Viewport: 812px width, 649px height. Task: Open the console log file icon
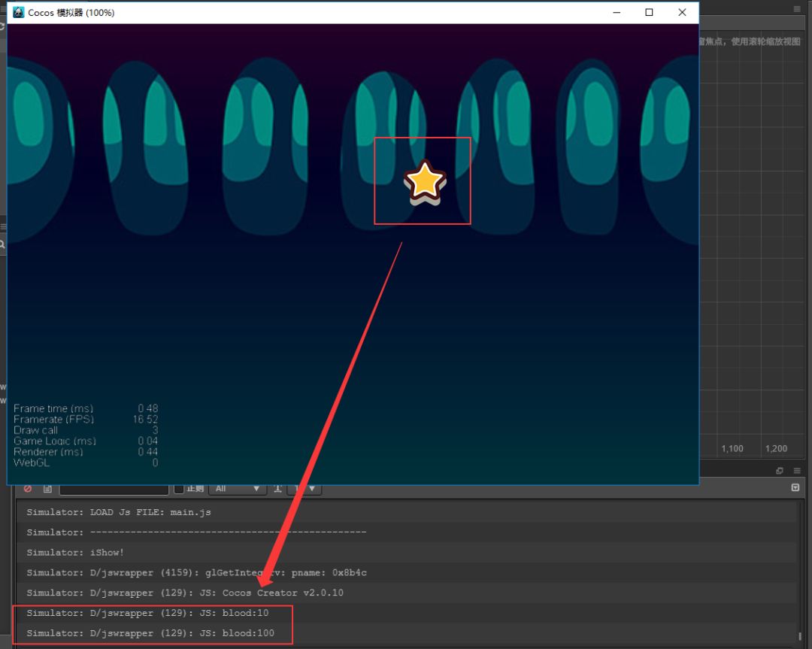(x=47, y=488)
